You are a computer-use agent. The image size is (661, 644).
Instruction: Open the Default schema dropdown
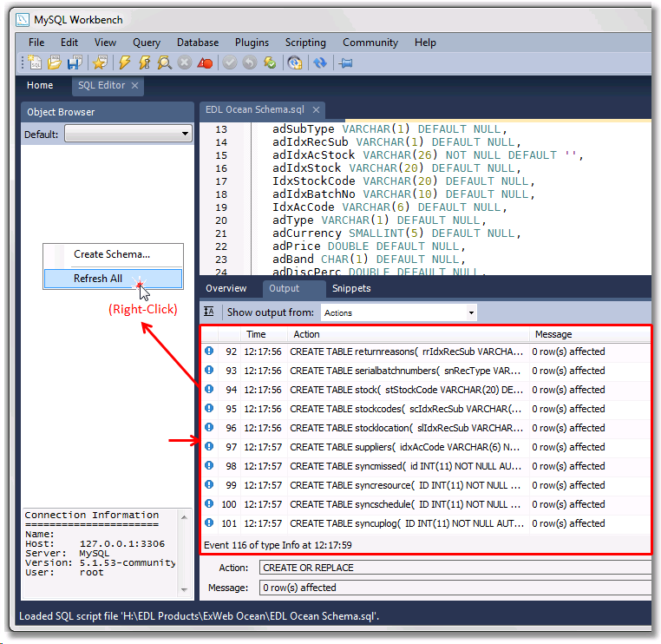click(128, 134)
